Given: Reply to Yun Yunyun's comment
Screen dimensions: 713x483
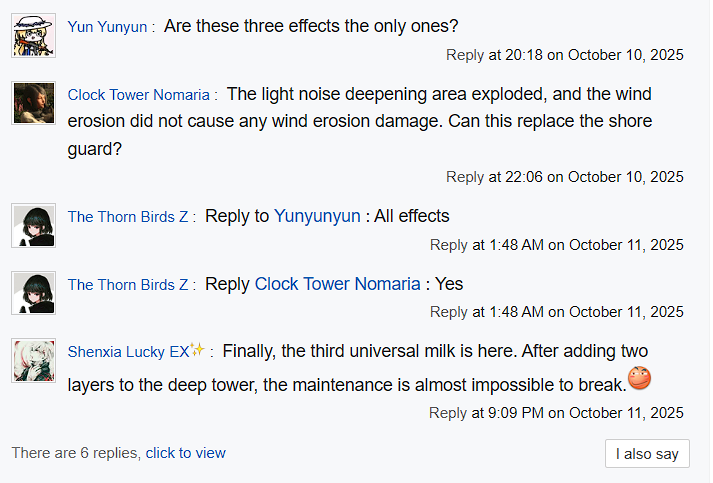Looking at the screenshot, I should pos(465,54).
